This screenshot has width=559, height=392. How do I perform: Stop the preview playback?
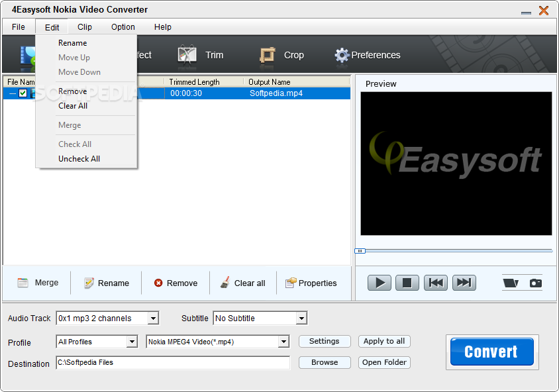407,283
